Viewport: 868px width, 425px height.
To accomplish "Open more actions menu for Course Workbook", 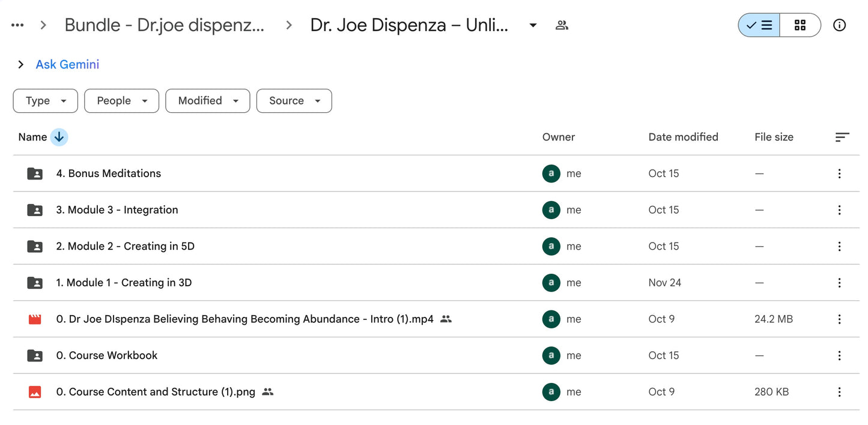I will pos(839,355).
